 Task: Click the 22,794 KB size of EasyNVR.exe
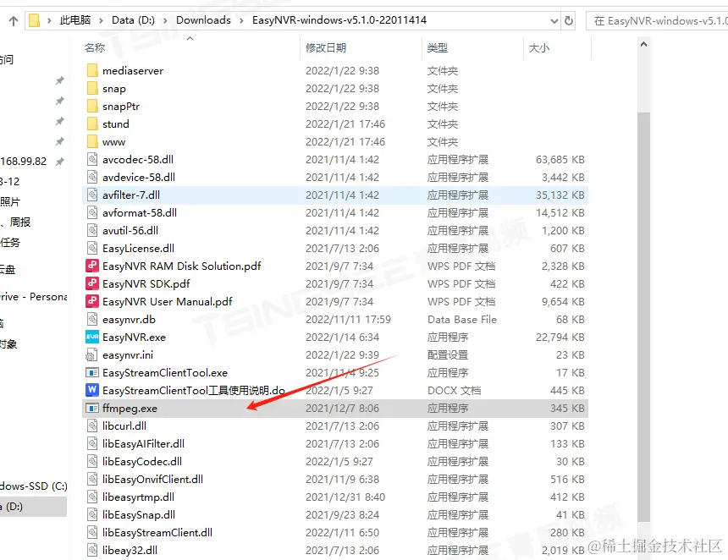(x=560, y=338)
